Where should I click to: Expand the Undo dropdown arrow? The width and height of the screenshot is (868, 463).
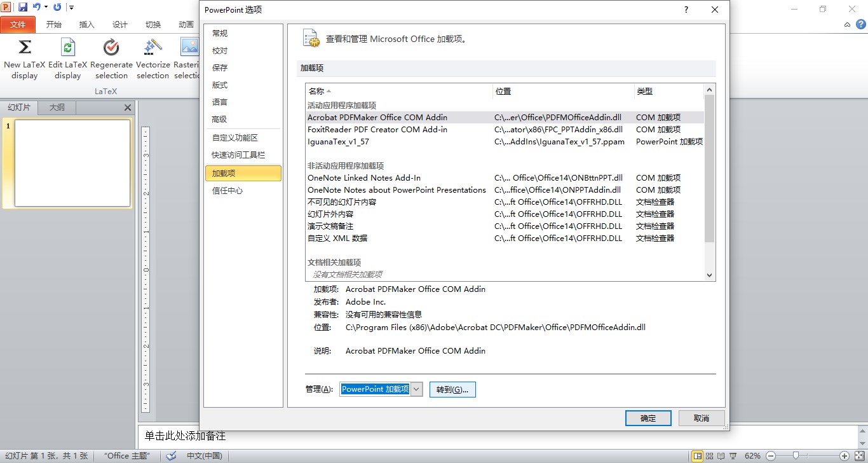pyautogui.click(x=45, y=6)
